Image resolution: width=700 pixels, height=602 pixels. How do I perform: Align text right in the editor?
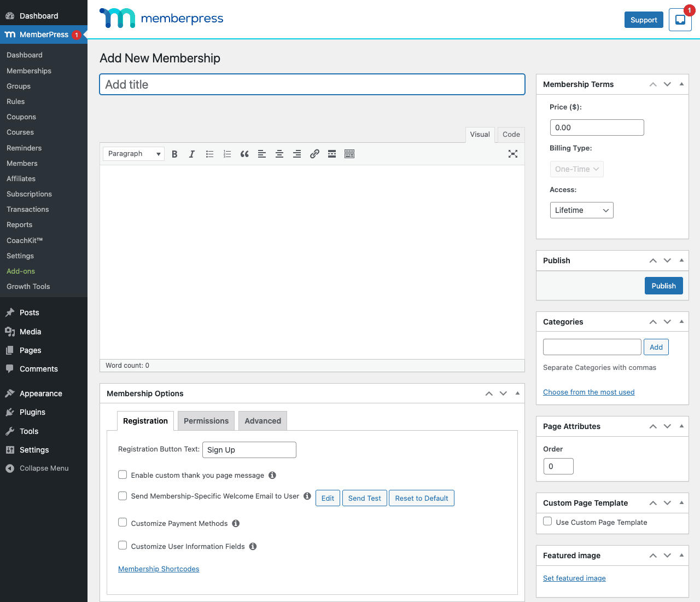pyautogui.click(x=297, y=154)
